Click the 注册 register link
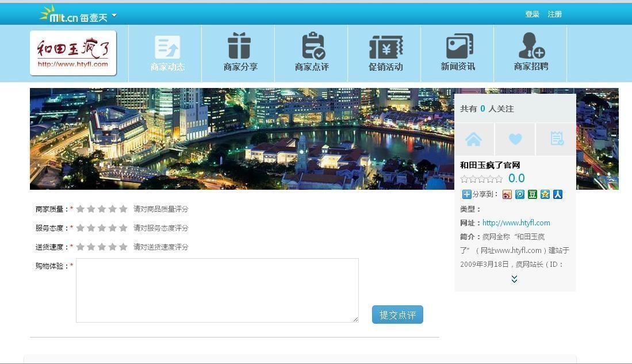 554,14
